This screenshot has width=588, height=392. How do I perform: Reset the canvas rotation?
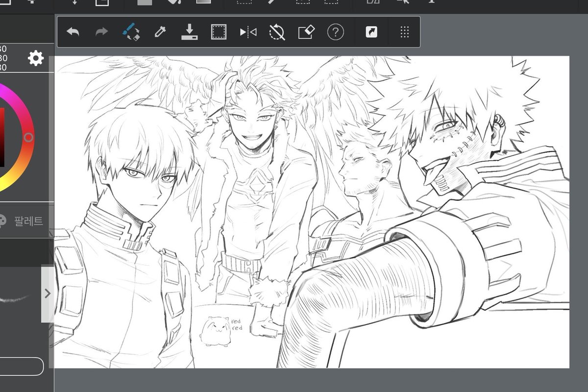coord(277,32)
